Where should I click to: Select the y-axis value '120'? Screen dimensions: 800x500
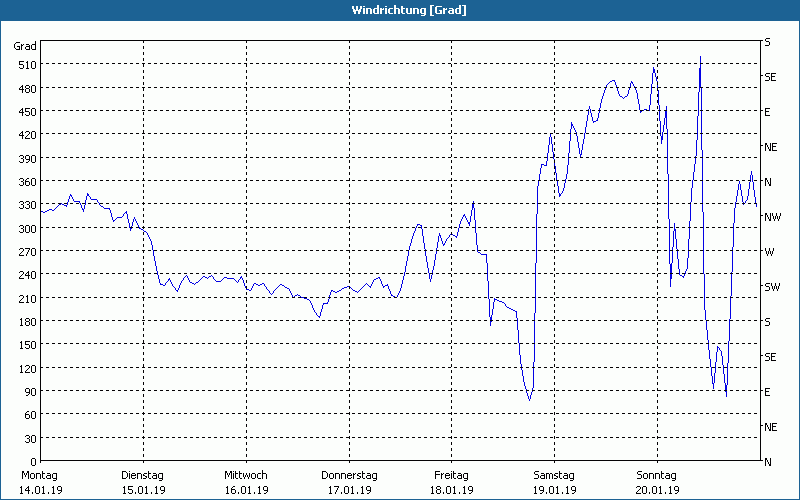point(28,368)
